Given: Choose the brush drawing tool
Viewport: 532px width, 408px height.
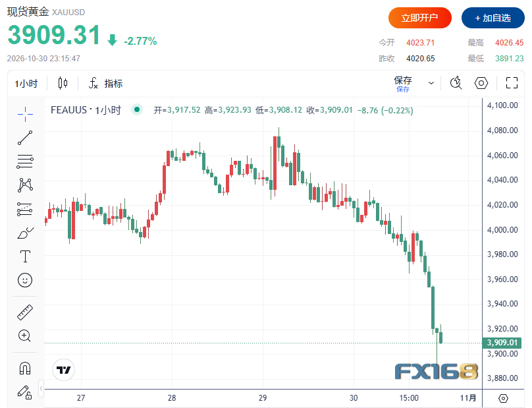Looking at the screenshot, I should [x=25, y=233].
